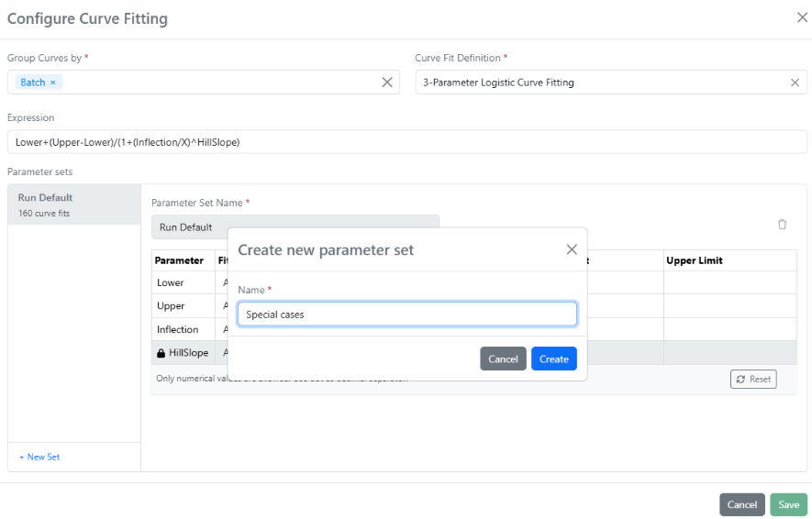The height and width of the screenshot is (519, 812).
Task: Click the Name field with Special cases
Action: coord(407,315)
